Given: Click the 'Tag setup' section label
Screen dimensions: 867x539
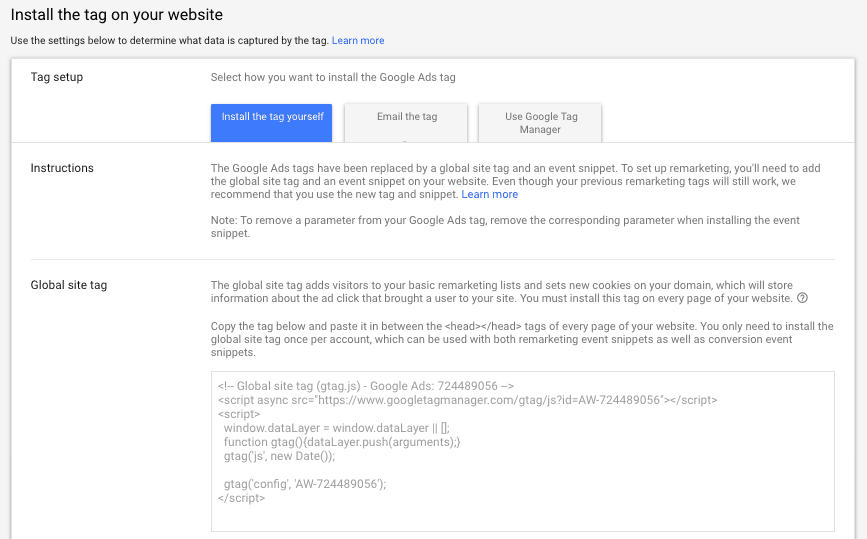Looking at the screenshot, I should click(x=57, y=77).
